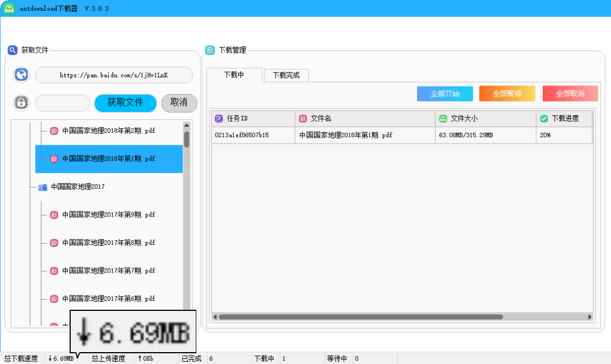Click the 任务ID column edit icon
Image resolution: width=611 pixels, height=364 pixels.
(x=219, y=119)
